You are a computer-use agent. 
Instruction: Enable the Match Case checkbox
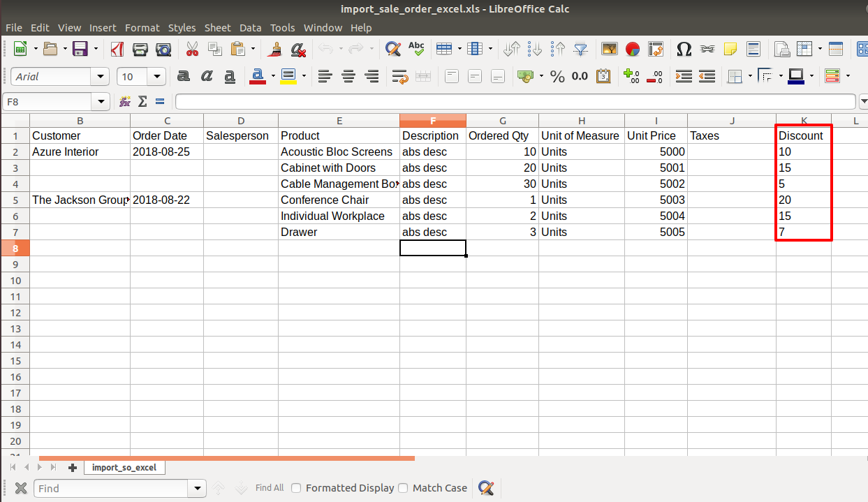(403, 488)
